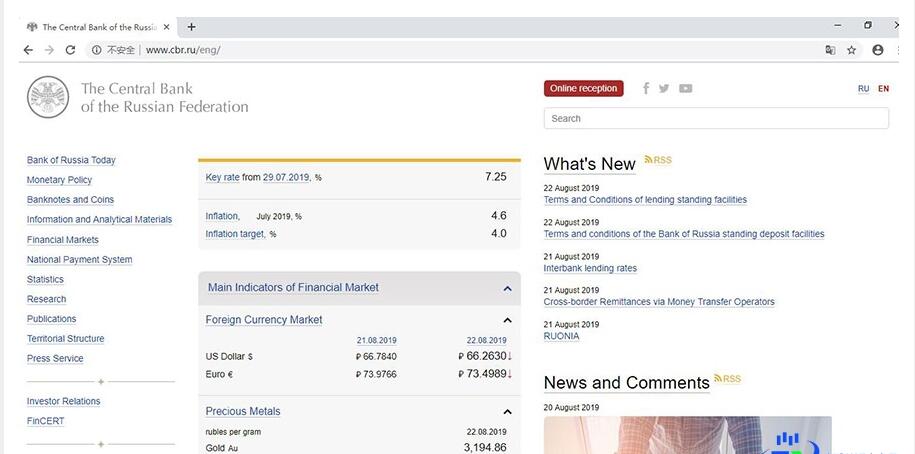The height and width of the screenshot is (454, 915).
Task: Open Publications menu link
Action: click(51, 319)
